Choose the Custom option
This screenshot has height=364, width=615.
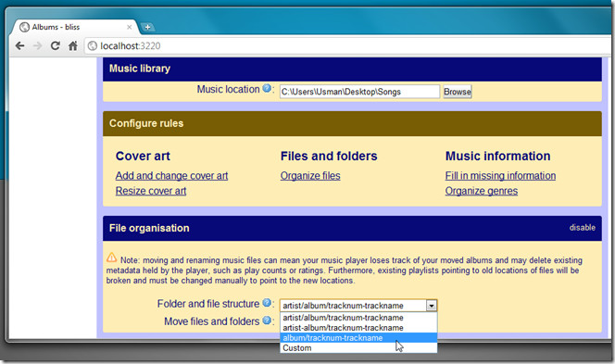(x=358, y=348)
